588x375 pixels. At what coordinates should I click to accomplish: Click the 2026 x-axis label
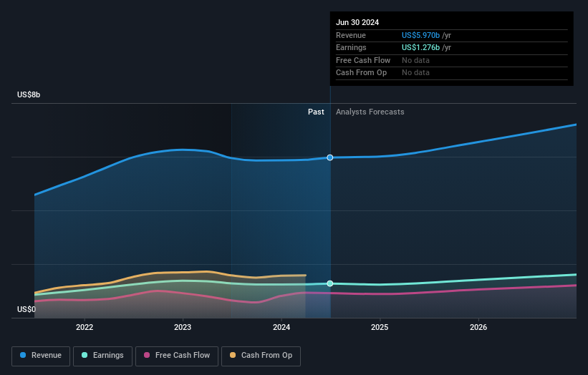pyautogui.click(x=478, y=327)
